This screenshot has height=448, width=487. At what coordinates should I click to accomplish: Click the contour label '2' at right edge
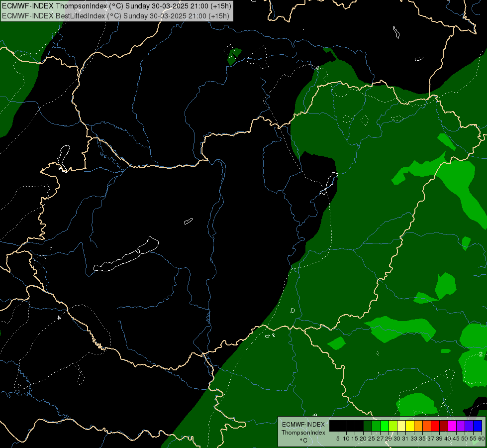click(481, 354)
